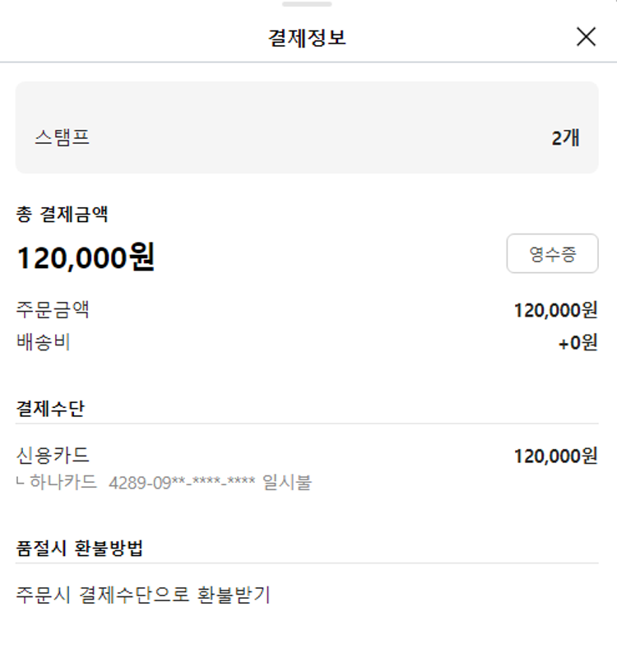
Task: Click the 주문금액 label
Action: coord(53,310)
